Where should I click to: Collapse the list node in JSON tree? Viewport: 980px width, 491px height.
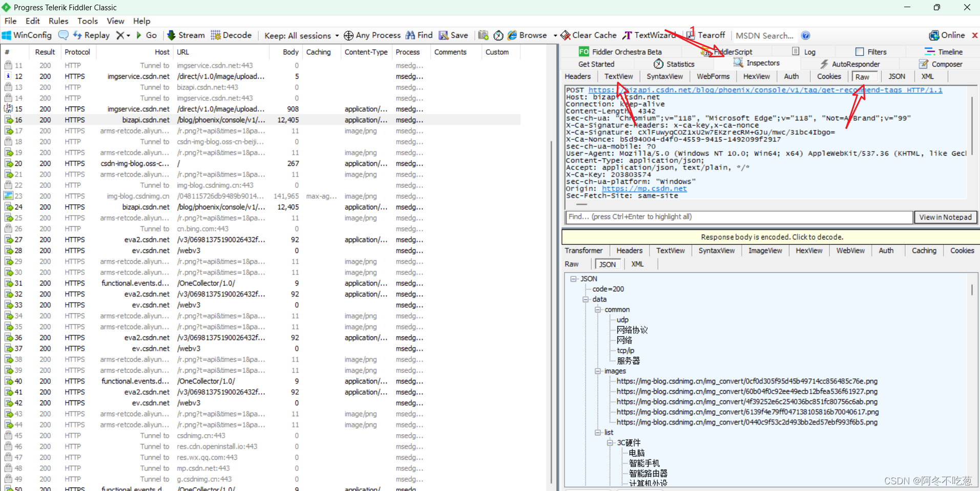pos(598,433)
